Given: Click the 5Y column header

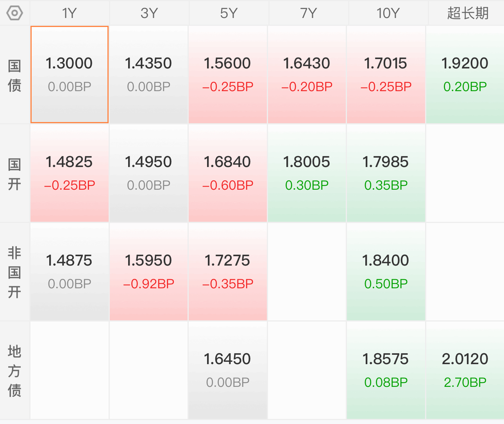Looking at the screenshot, I should [229, 13].
